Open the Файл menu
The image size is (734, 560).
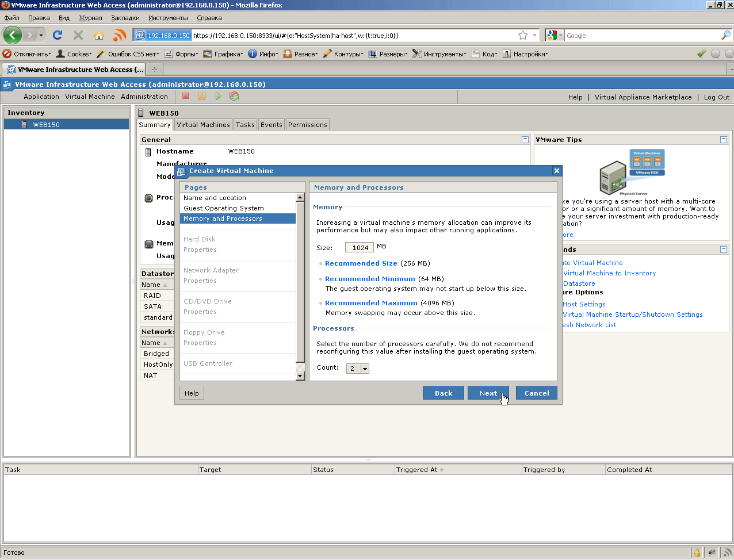12,18
